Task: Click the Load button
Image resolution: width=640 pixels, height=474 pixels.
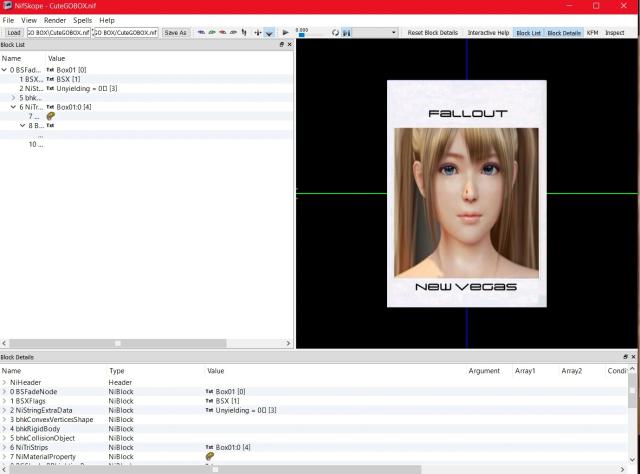Action: click(x=13, y=33)
